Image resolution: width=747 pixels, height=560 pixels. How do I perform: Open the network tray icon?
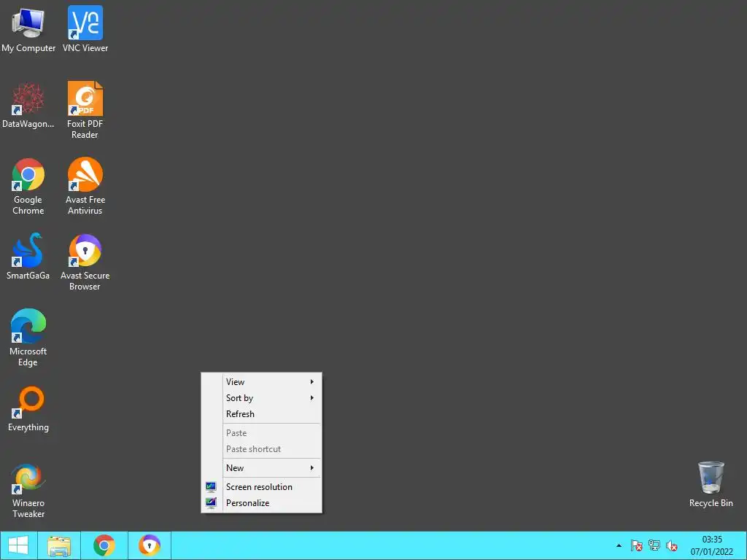[x=654, y=545]
